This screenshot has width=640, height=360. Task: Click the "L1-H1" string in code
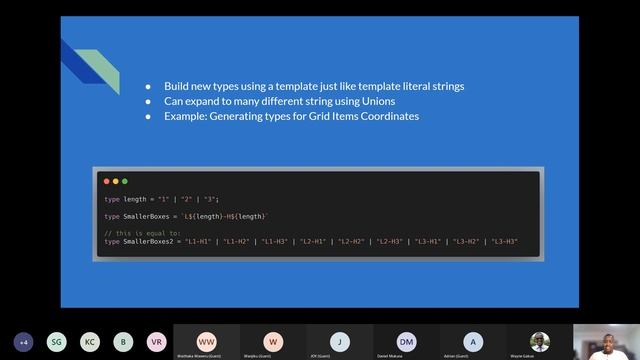click(198, 242)
